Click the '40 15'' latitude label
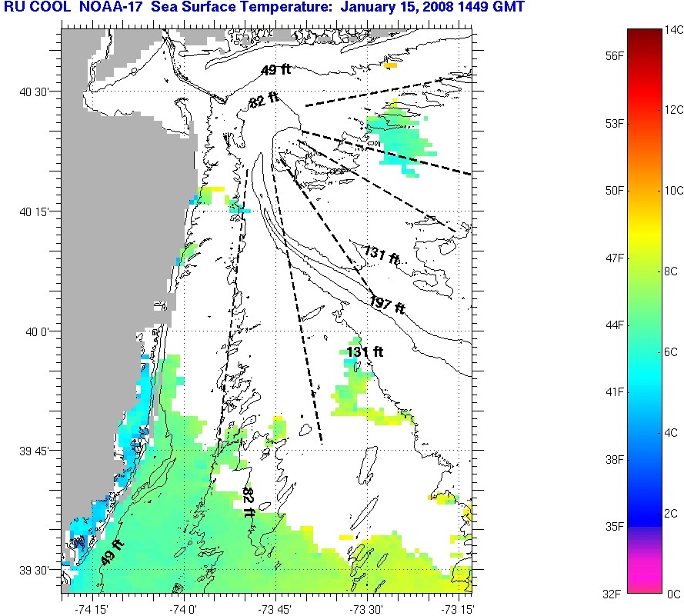 35,212
